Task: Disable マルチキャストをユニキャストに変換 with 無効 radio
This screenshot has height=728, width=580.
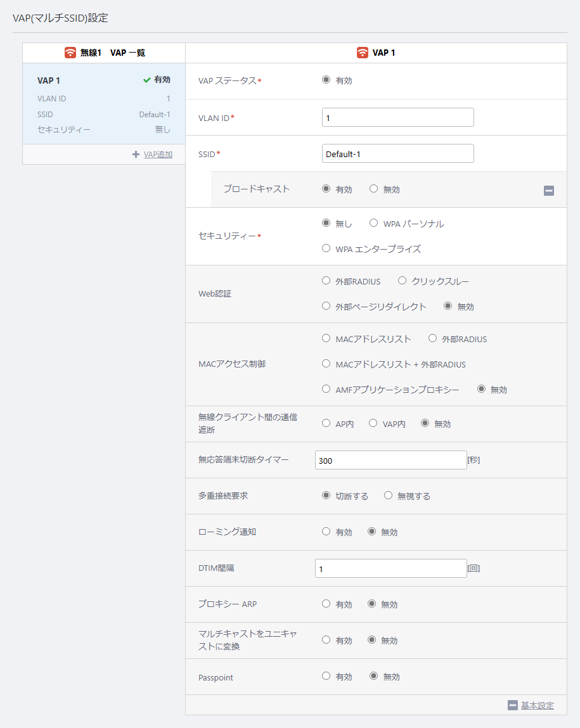Action: [371, 640]
